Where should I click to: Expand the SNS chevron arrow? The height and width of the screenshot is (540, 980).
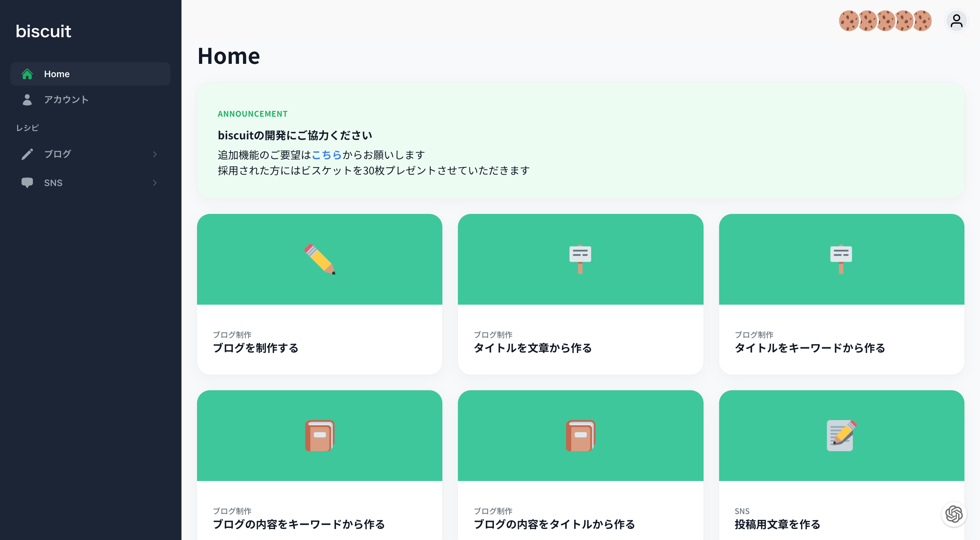(x=155, y=183)
